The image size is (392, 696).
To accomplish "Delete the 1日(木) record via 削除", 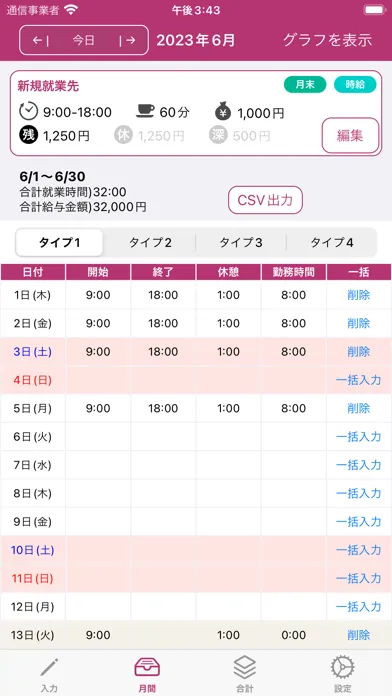I will (x=359, y=295).
